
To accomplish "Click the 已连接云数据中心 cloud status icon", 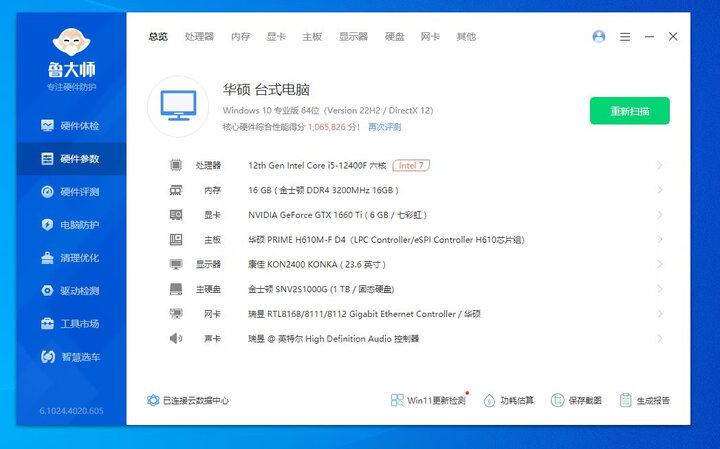I will tap(153, 400).
